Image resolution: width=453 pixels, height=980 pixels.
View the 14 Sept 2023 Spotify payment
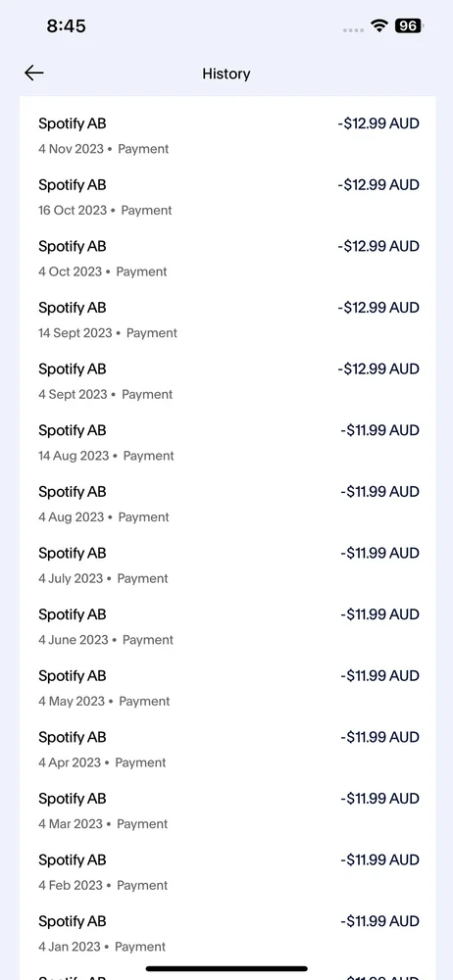[227, 319]
